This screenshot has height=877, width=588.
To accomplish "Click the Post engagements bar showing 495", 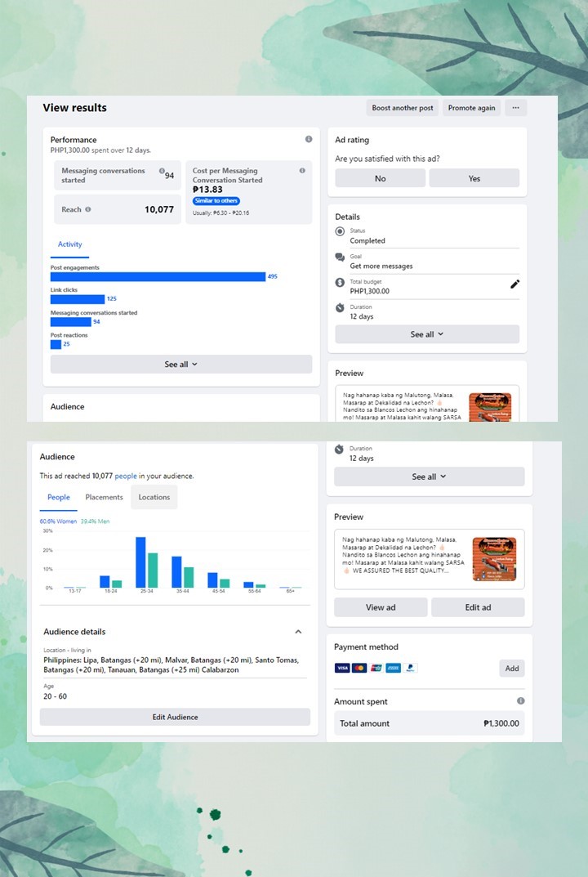I will pos(158,276).
